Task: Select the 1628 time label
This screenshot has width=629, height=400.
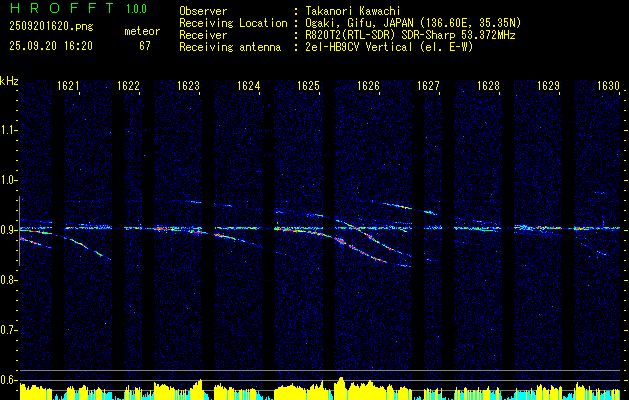Action: 488,86
